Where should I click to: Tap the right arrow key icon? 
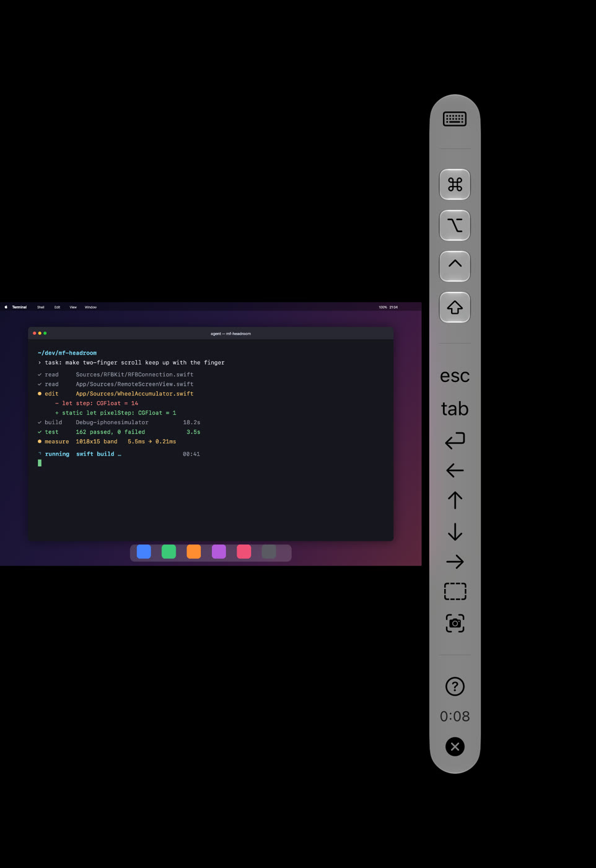(455, 562)
